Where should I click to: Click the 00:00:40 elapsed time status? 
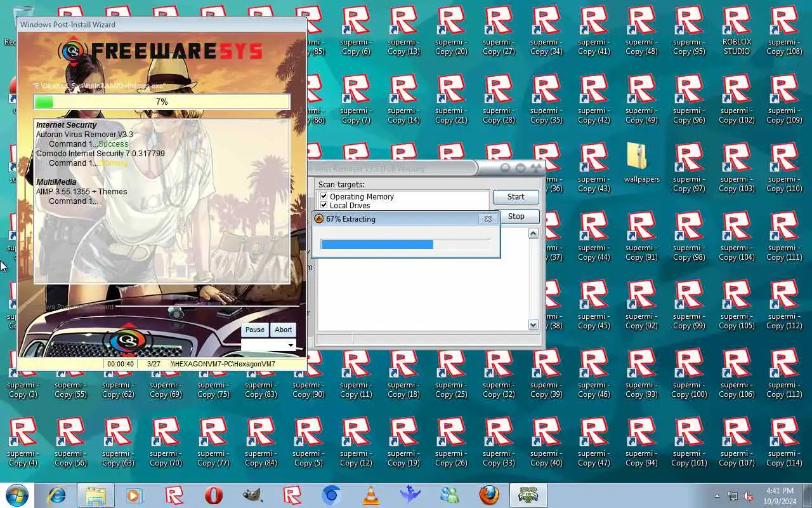(121, 364)
